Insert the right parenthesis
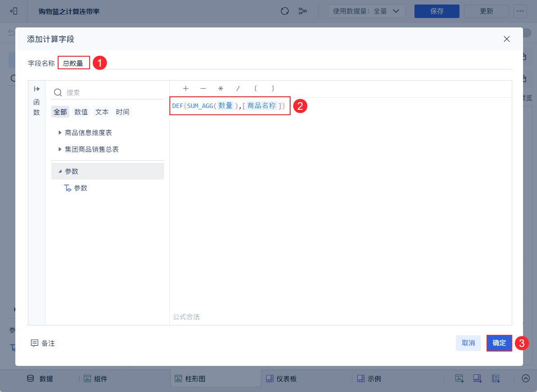The image size is (537, 392). coord(273,89)
